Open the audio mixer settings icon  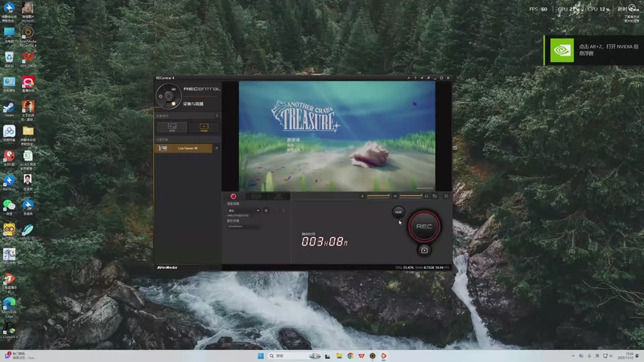[435, 196]
